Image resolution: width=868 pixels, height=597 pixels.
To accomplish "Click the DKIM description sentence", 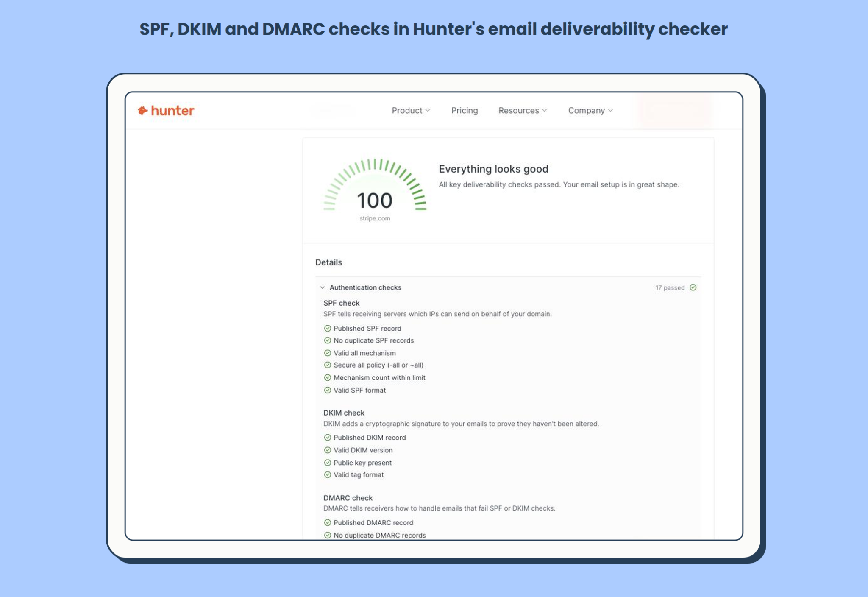I will [x=461, y=424].
